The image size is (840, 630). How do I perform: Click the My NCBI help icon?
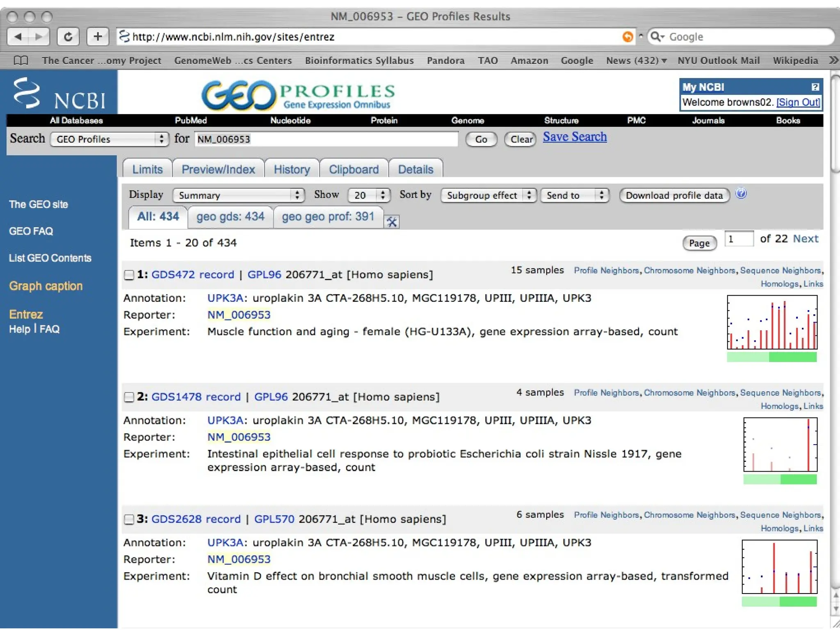[815, 87]
